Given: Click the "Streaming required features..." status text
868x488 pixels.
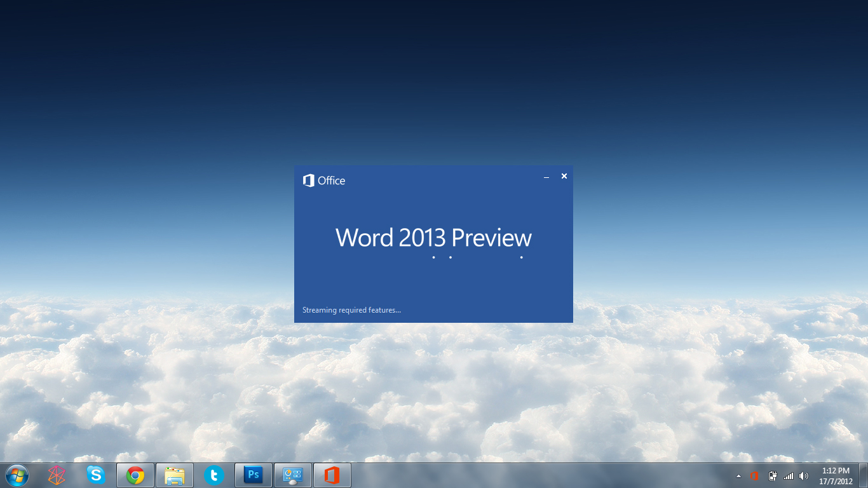Looking at the screenshot, I should [x=351, y=310].
